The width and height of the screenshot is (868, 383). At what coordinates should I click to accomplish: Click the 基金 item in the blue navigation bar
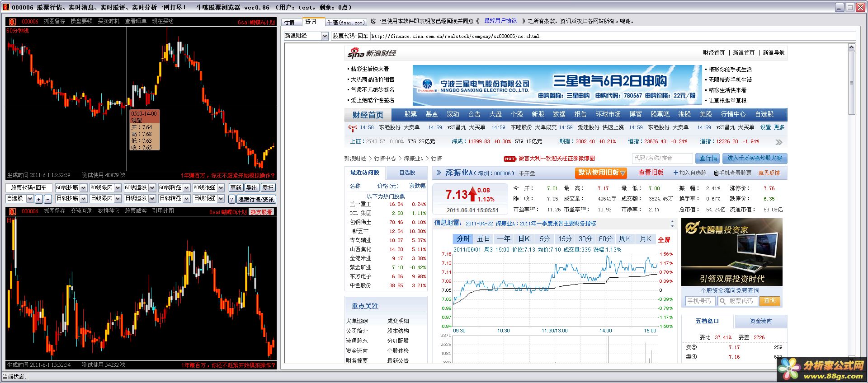432,114
